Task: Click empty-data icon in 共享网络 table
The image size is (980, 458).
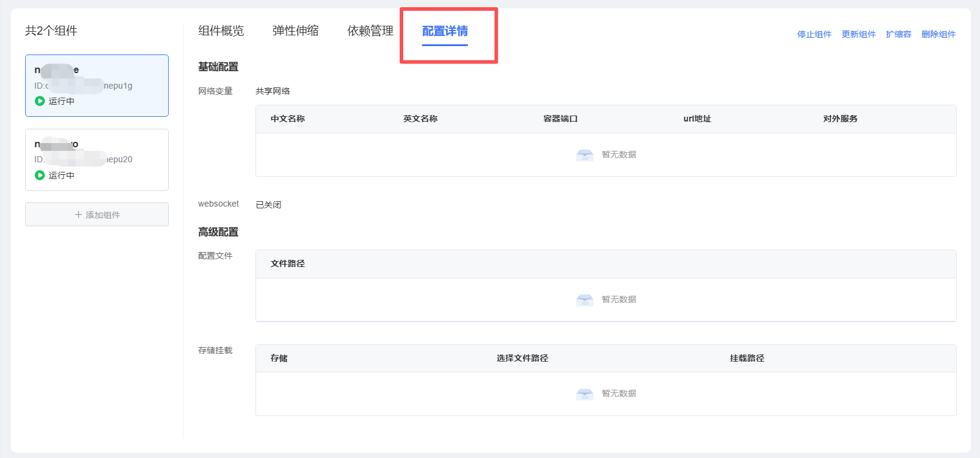Action: 585,155
